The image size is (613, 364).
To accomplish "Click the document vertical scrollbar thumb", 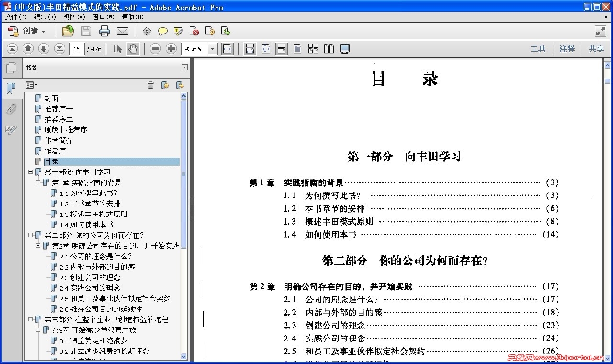I will coord(608,80).
